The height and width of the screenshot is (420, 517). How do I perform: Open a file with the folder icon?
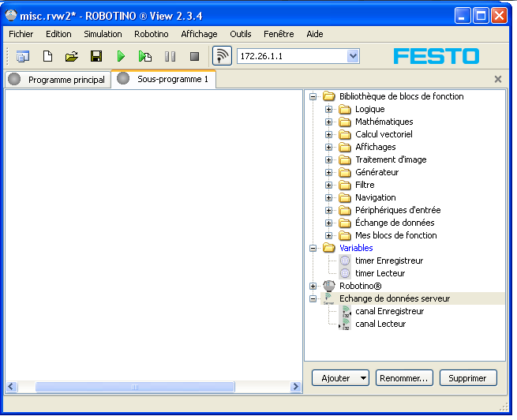(x=72, y=56)
